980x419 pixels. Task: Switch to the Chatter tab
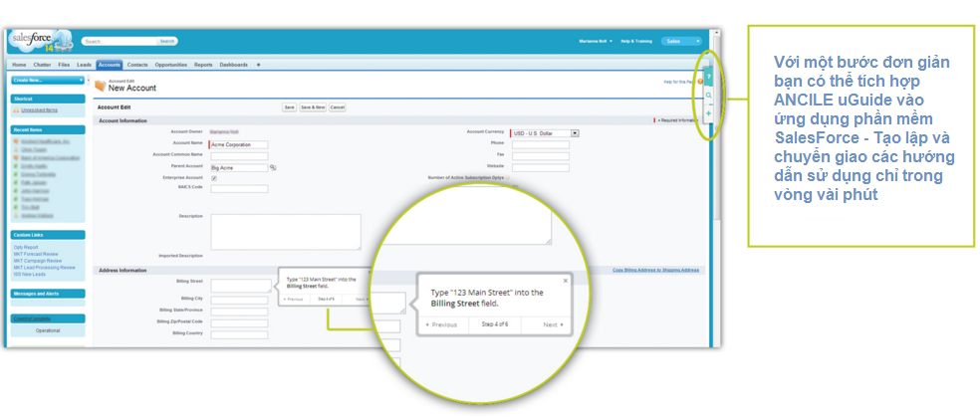tap(43, 65)
